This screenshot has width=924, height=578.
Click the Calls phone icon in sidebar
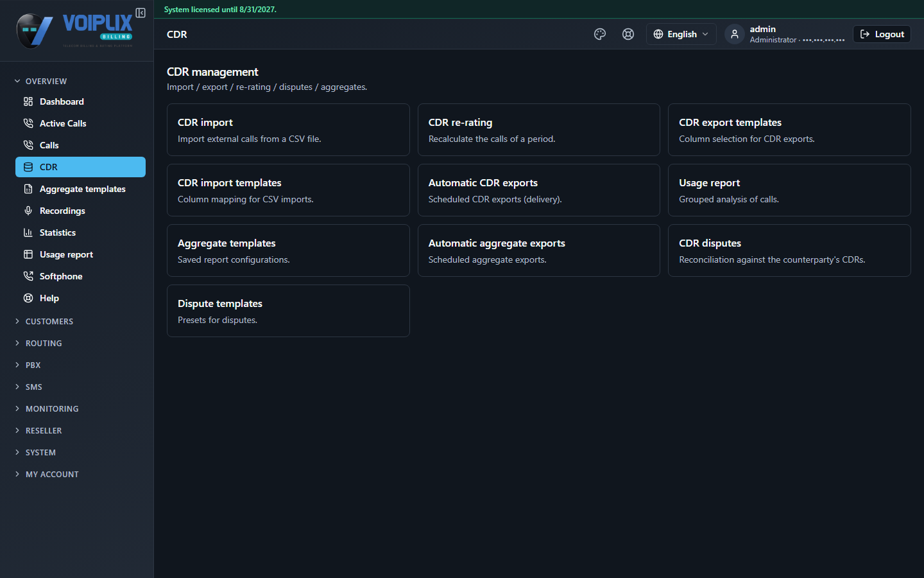(28, 145)
